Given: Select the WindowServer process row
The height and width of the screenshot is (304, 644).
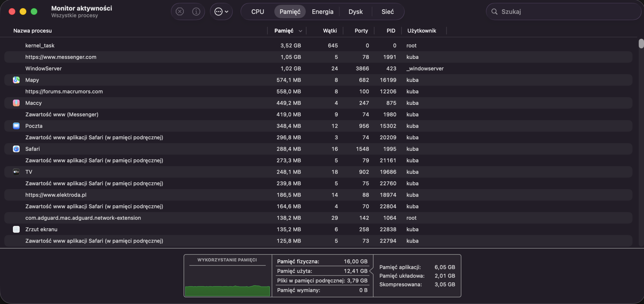Looking at the screenshot, I should pos(318,69).
